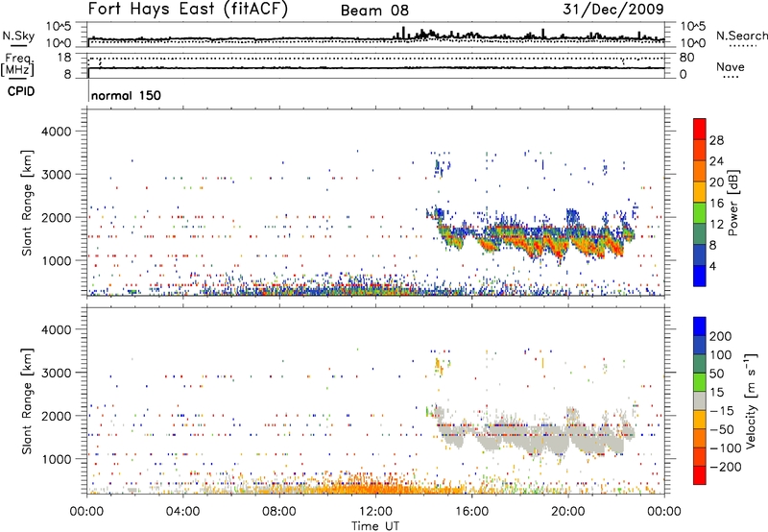This screenshot has height=532, width=768.
Task: Click the '18' frequency axis tick label
Action: pyautogui.click(x=63, y=58)
